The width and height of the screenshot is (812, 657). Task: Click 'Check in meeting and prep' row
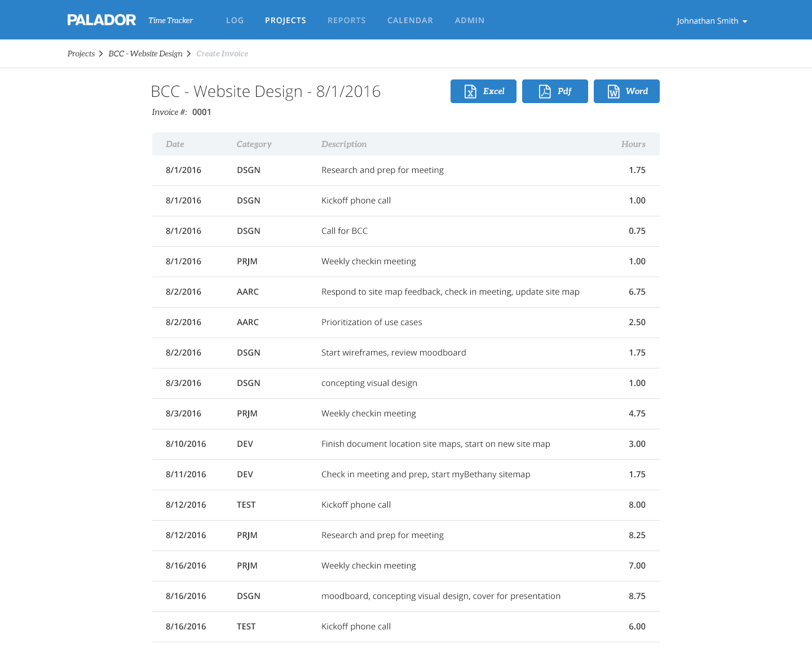click(406, 474)
